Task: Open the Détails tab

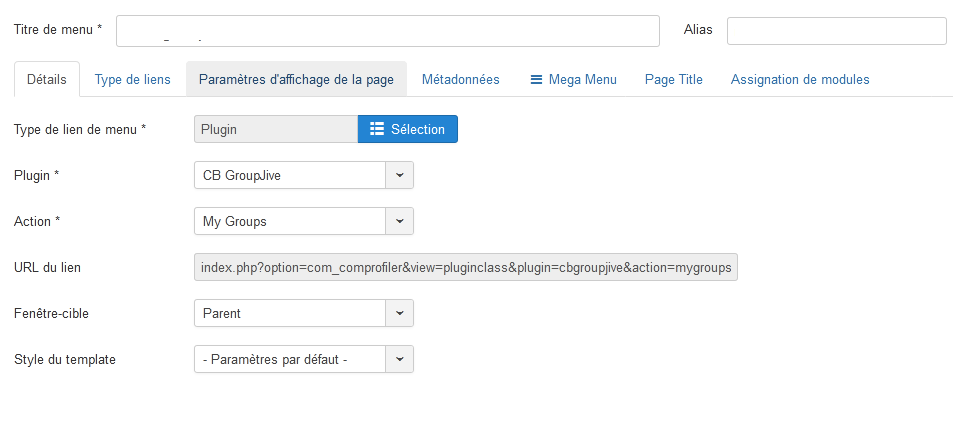Action: (x=47, y=80)
